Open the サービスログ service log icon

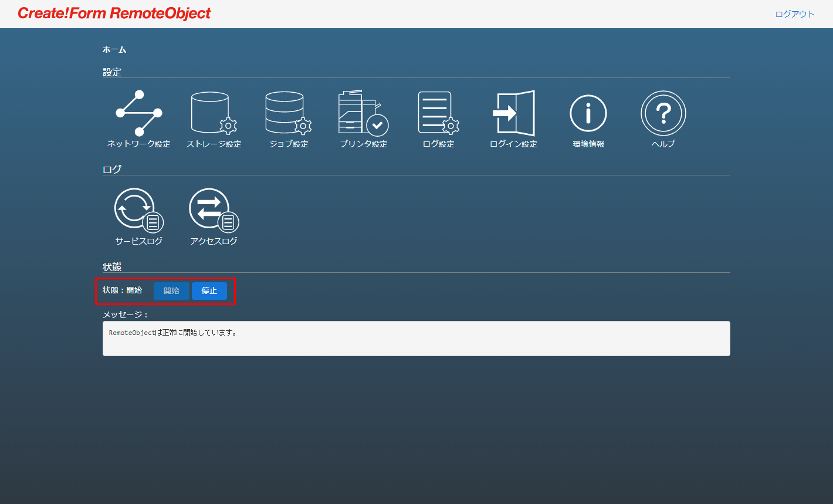(139, 210)
